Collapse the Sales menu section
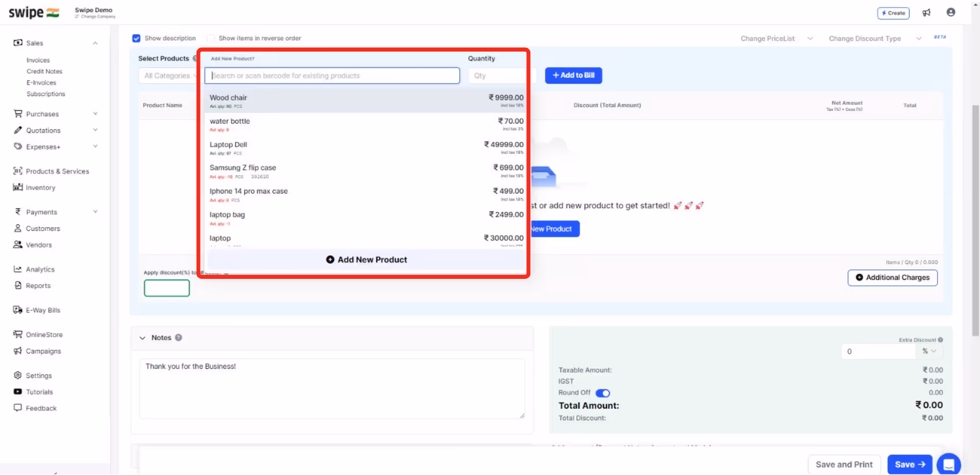 (x=95, y=43)
